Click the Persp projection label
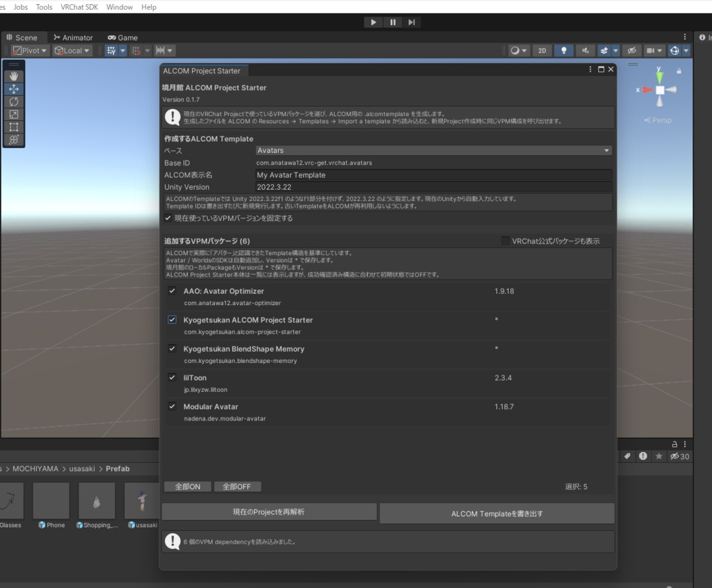Screen dimensions: 712x588 point(658,120)
